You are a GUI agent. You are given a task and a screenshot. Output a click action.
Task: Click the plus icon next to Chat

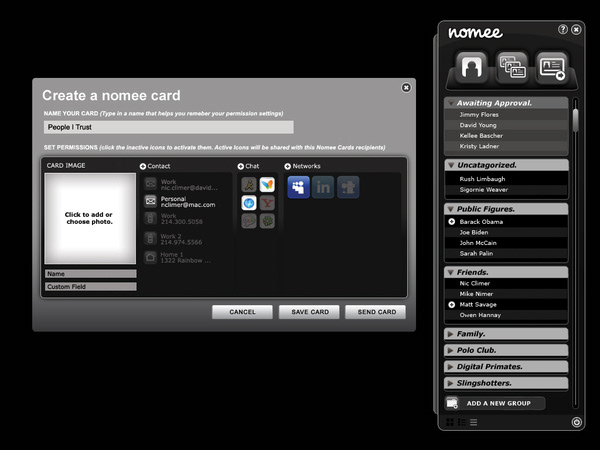pos(241,166)
